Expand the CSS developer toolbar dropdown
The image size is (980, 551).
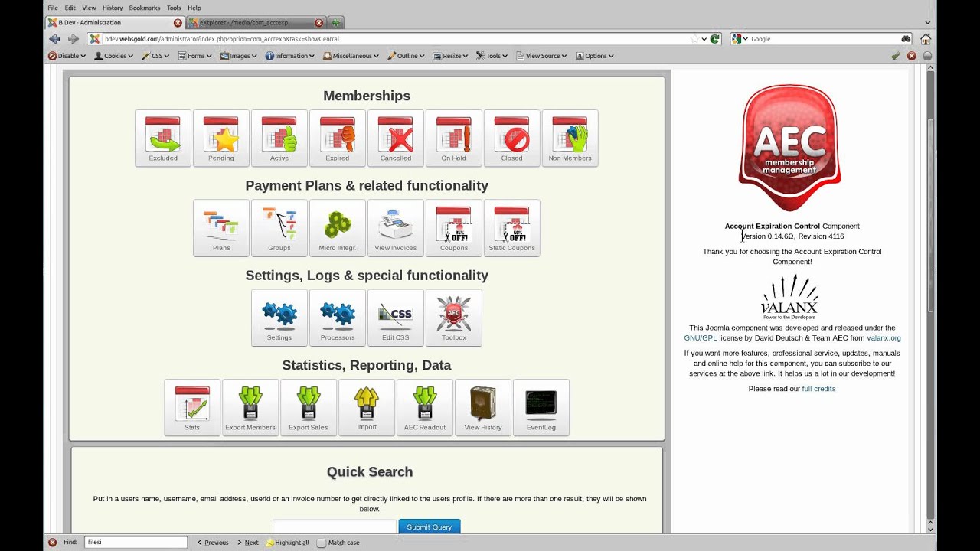[x=155, y=56]
